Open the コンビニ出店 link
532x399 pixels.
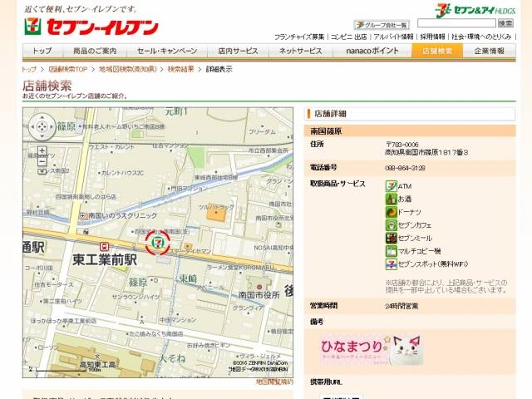pyautogui.click(x=349, y=37)
